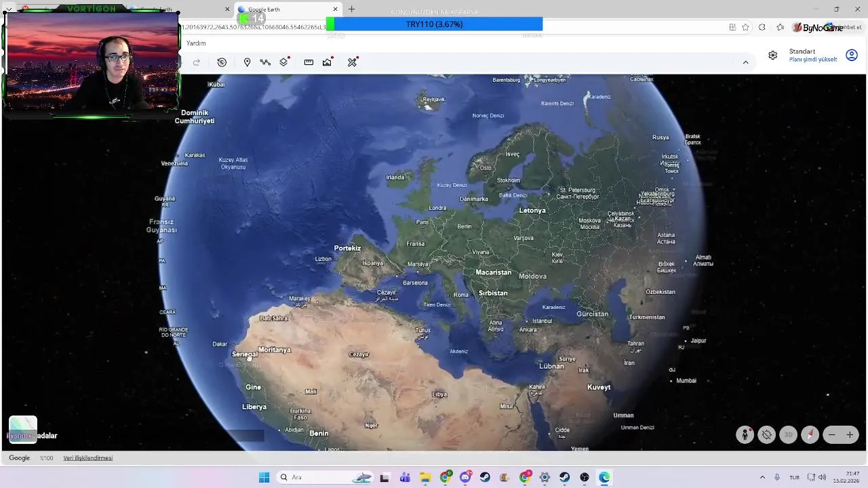Click the 'Istanbul' label on map
Image resolution: width=868 pixels, height=488 pixels.
pos(542,321)
